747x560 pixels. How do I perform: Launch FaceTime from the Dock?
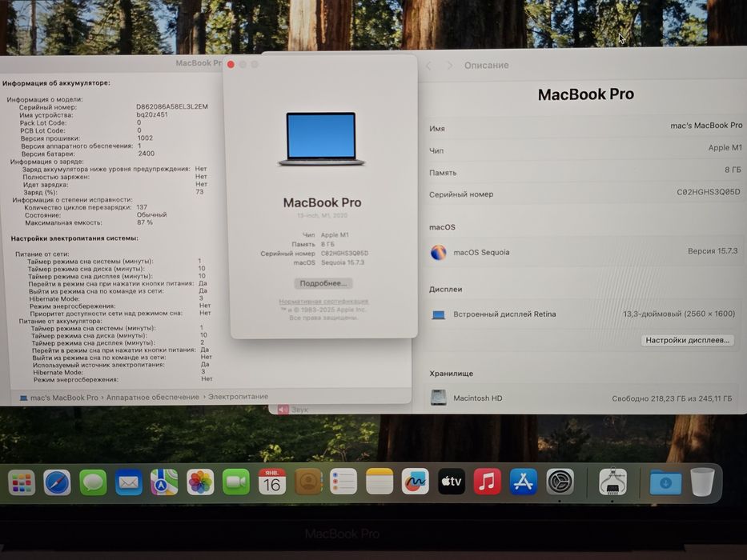tap(236, 482)
